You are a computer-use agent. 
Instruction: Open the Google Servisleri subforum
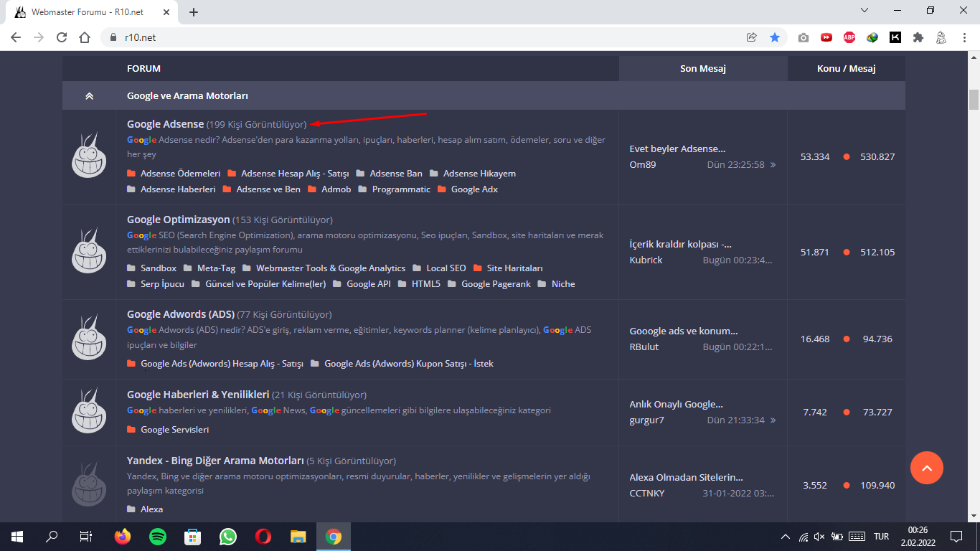coord(175,430)
